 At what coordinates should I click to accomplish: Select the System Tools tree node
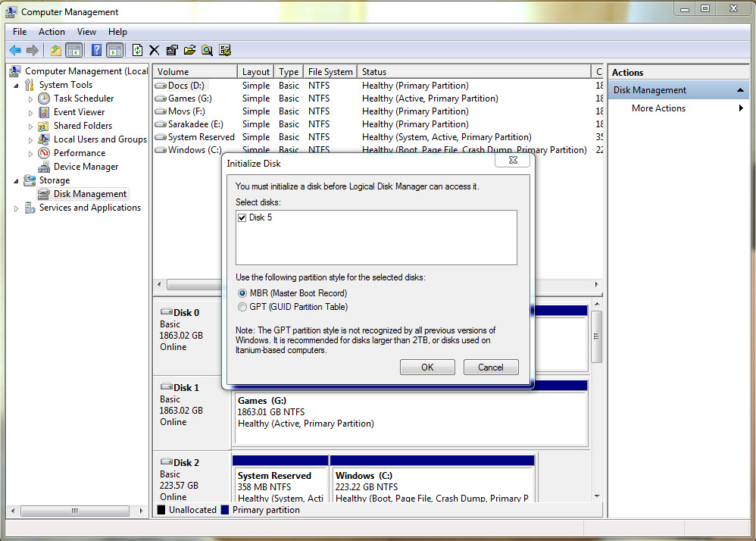(x=66, y=85)
